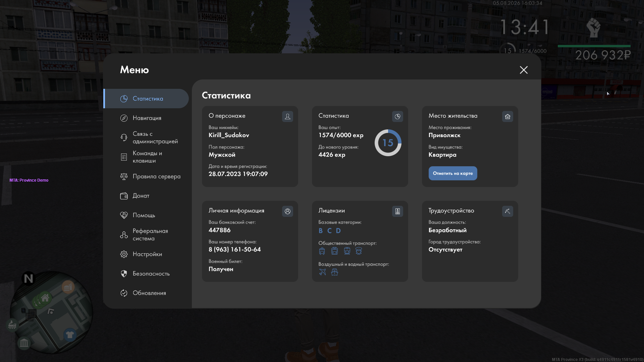The image size is (644, 362).
Task: Close the Меню window with X
Action: pyautogui.click(x=524, y=70)
